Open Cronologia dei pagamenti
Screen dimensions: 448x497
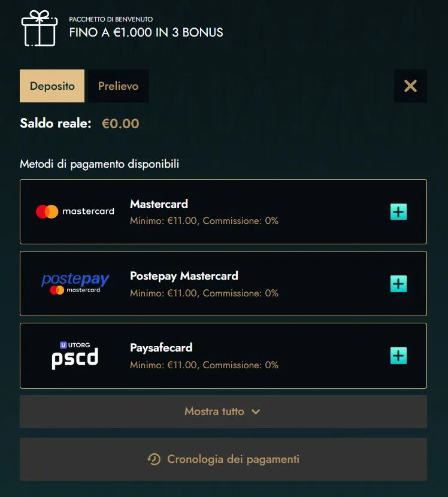pos(233,459)
